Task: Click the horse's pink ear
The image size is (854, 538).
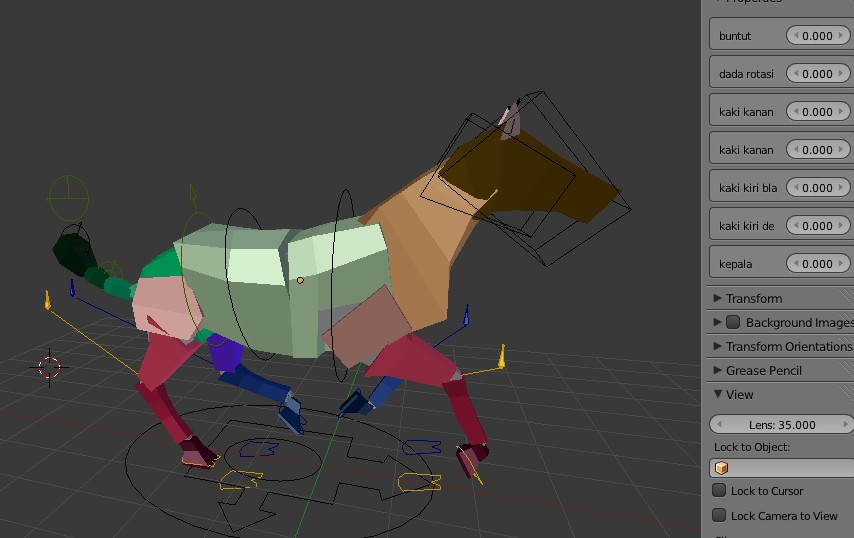Action: (511, 121)
